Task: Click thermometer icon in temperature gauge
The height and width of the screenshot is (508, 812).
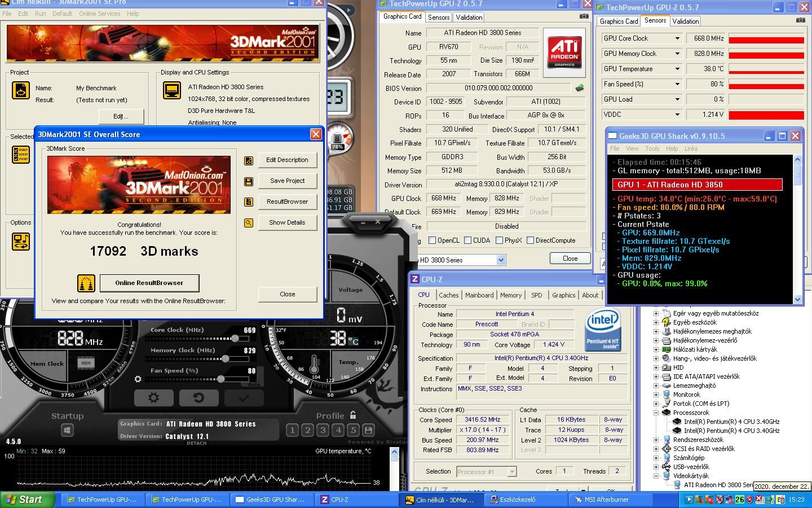Action: coord(314,364)
